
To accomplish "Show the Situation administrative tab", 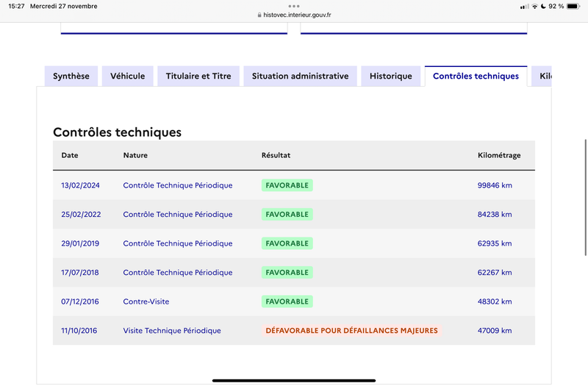I will (x=301, y=76).
